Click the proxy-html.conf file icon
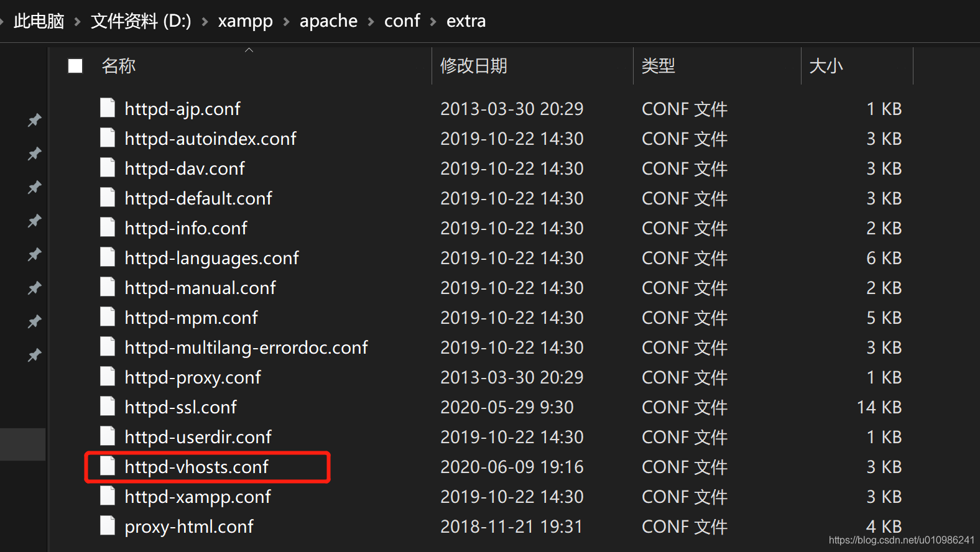This screenshot has height=552, width=980. coord(108,525)
